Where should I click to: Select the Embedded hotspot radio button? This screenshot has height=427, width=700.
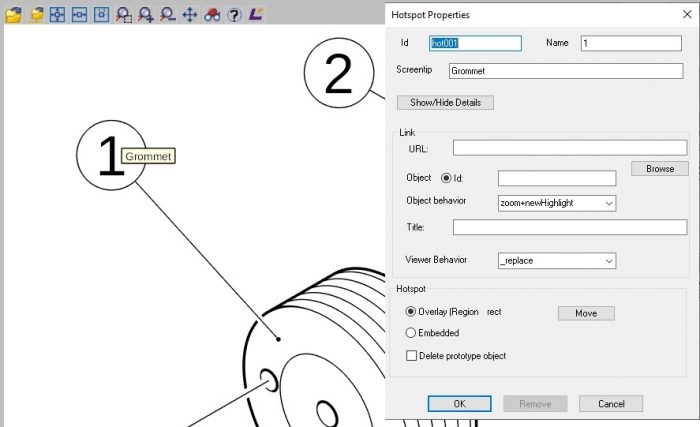click(x=411, y=333)
